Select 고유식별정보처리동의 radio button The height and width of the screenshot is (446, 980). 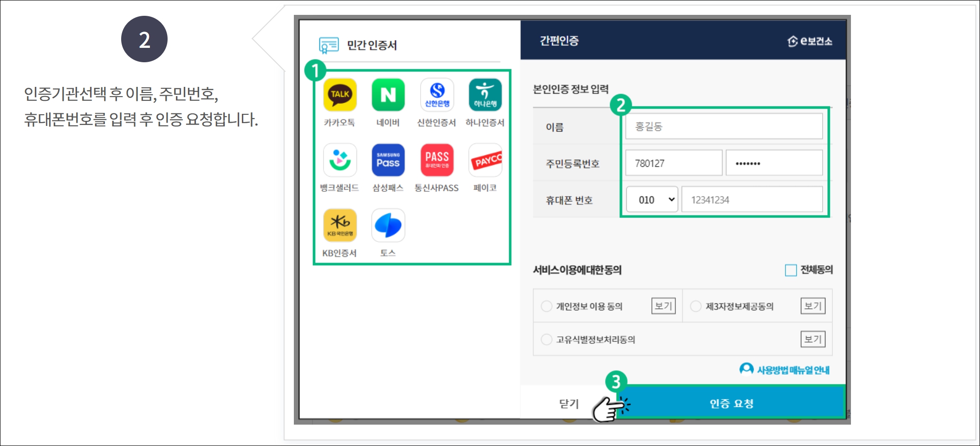pyautogui.click(x=546, y=340)
